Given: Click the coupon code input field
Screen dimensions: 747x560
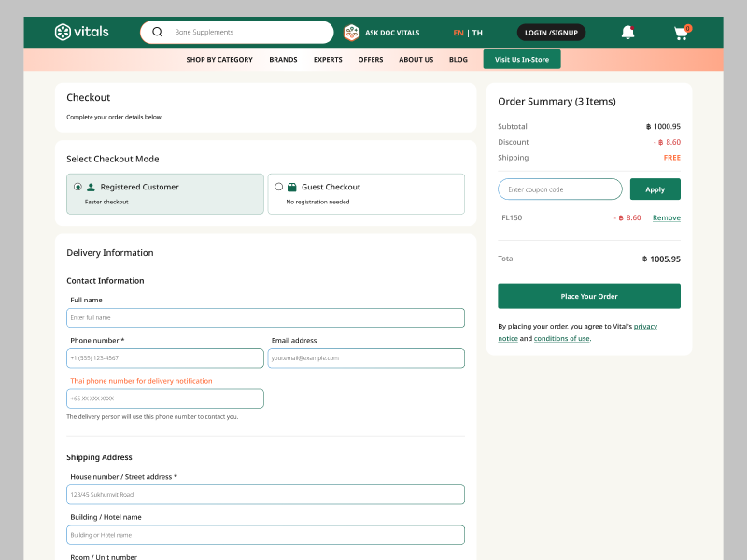Looking at the screenshot, I should pos(559,189).
